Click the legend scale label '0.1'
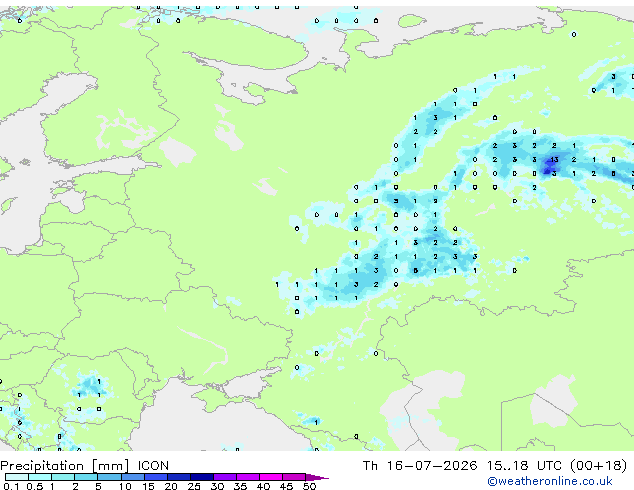The image size is (634, 490). (x=12, y=486)
